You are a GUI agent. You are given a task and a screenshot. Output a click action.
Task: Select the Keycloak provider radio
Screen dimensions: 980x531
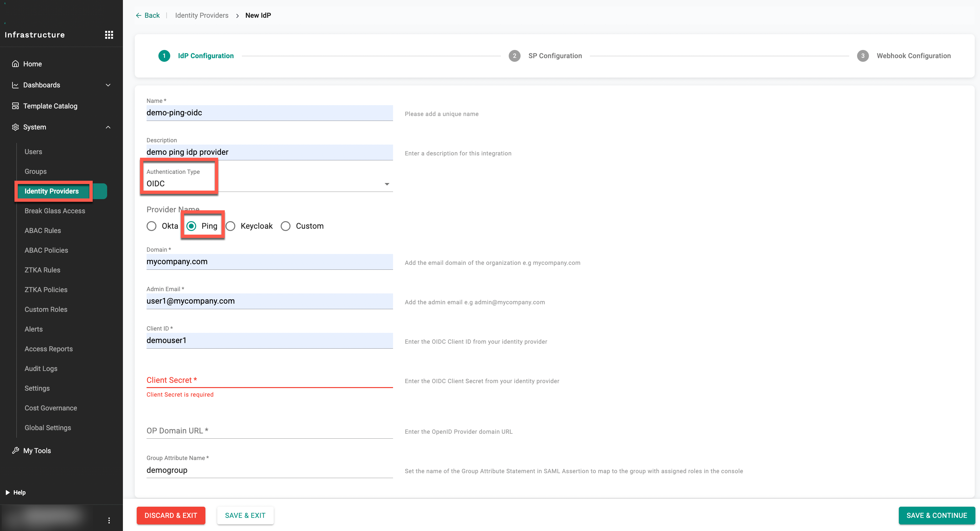pyautogui.click(x=231, y=226)
